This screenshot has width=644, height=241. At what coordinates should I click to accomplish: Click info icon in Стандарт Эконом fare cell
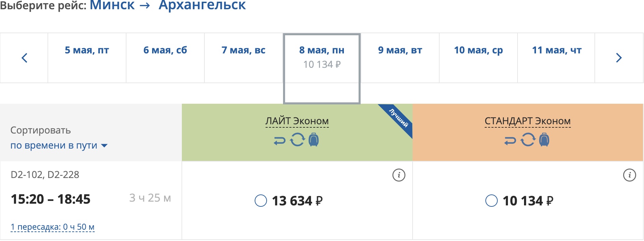[x=629, y=175]
